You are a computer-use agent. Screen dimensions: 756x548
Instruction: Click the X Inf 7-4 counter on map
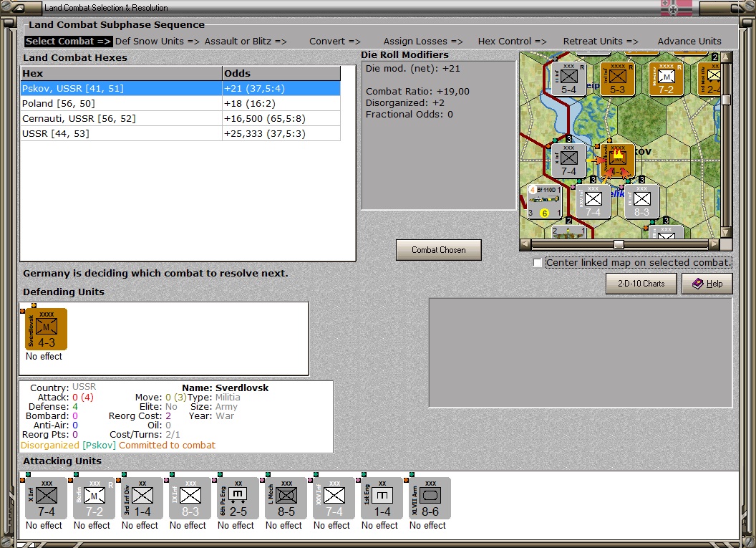tap(568, 160)
